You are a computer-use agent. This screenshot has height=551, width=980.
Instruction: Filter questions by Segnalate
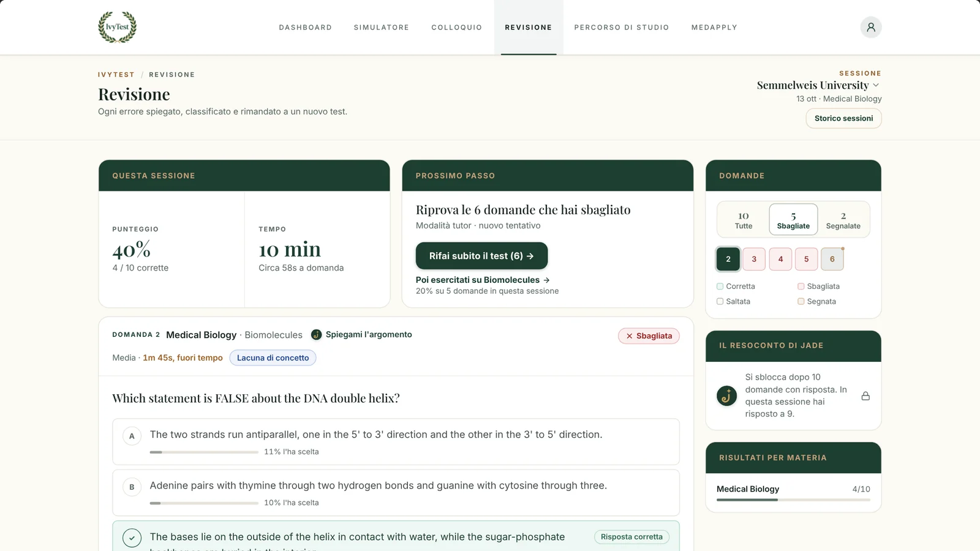tap(843, 220)
